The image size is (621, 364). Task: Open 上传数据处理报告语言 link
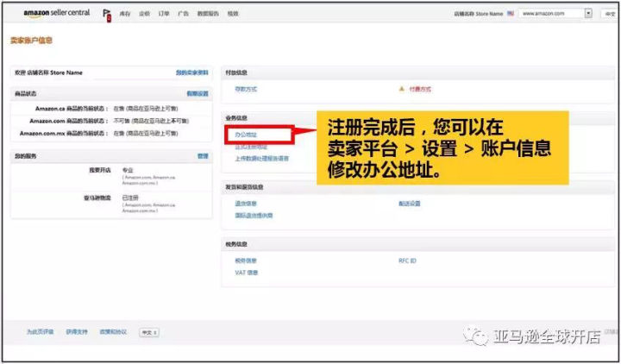pos(262,159)
